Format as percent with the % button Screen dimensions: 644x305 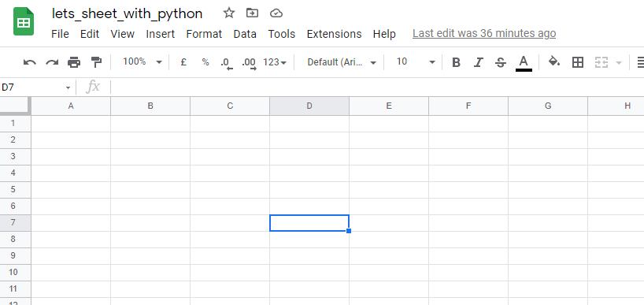205,62
